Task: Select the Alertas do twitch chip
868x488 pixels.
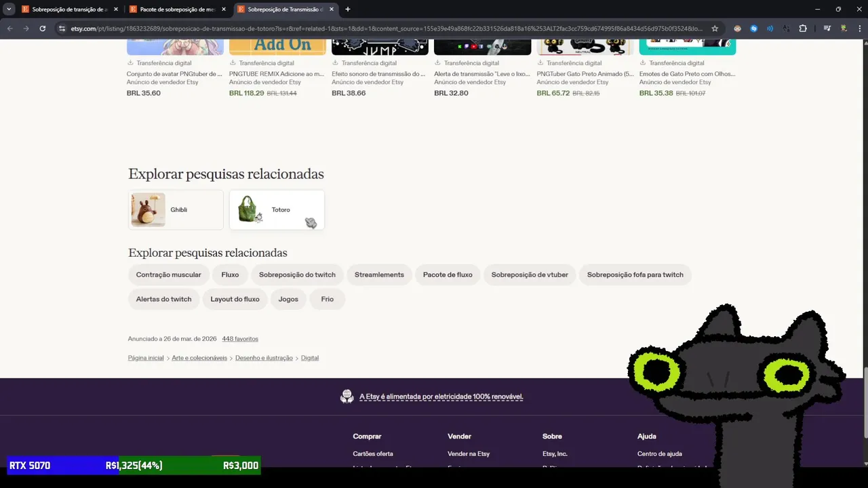Action: pyautogui.click(x=163, y=299)
